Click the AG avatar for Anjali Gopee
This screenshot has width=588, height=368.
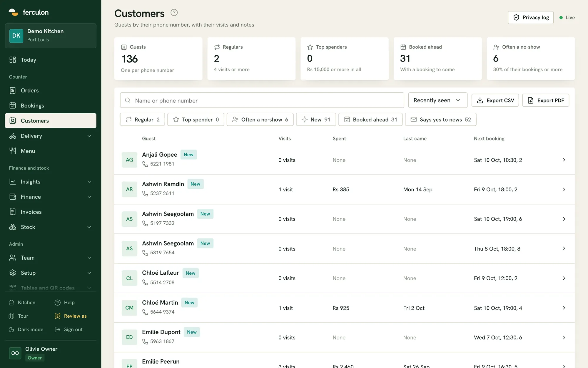[129, 160]
